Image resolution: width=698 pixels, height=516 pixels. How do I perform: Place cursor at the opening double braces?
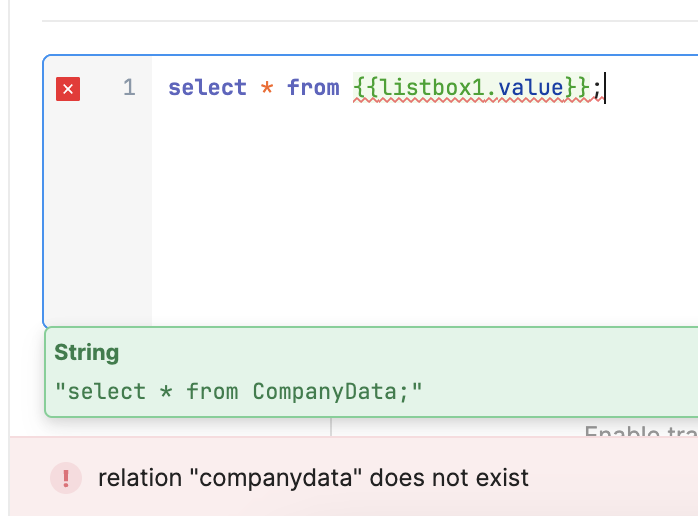[x=365, y=88]
